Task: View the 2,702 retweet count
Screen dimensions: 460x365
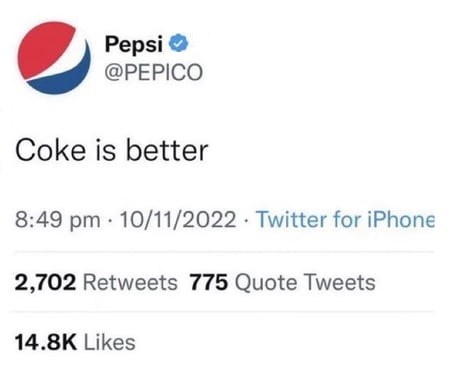Action: click(x=45, y=283)
